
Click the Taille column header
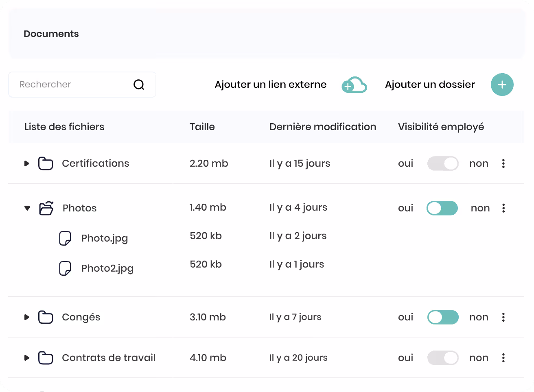pyautogui.click(x=202, y=127)
